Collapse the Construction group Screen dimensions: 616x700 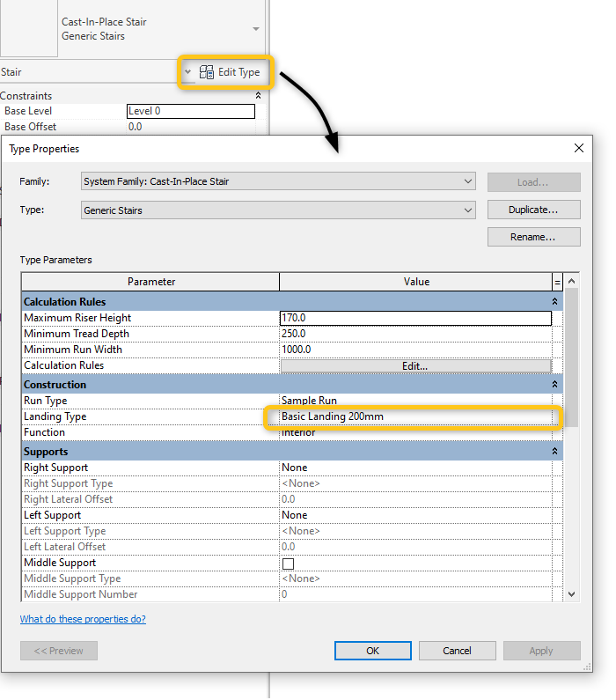pos(555,385)
